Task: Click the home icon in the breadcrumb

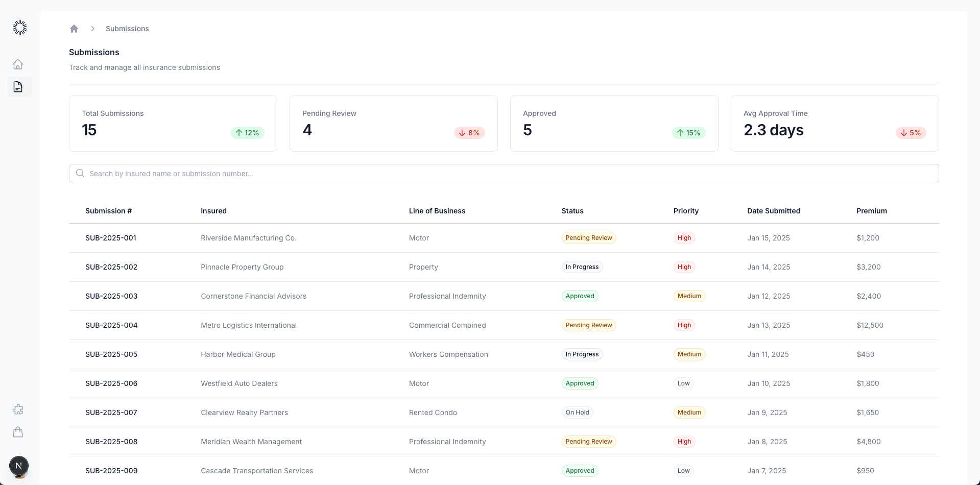Action: tap(74, 29)
